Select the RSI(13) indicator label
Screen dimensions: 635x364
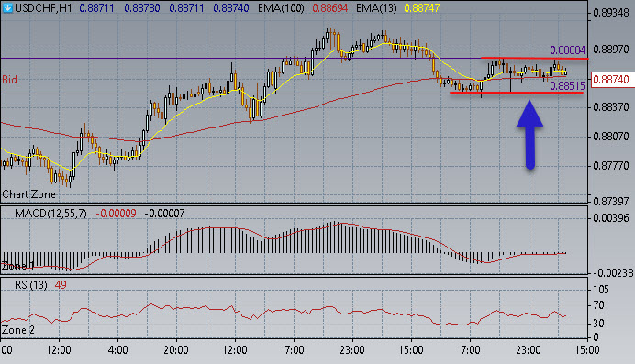click(x=31, y=285)
